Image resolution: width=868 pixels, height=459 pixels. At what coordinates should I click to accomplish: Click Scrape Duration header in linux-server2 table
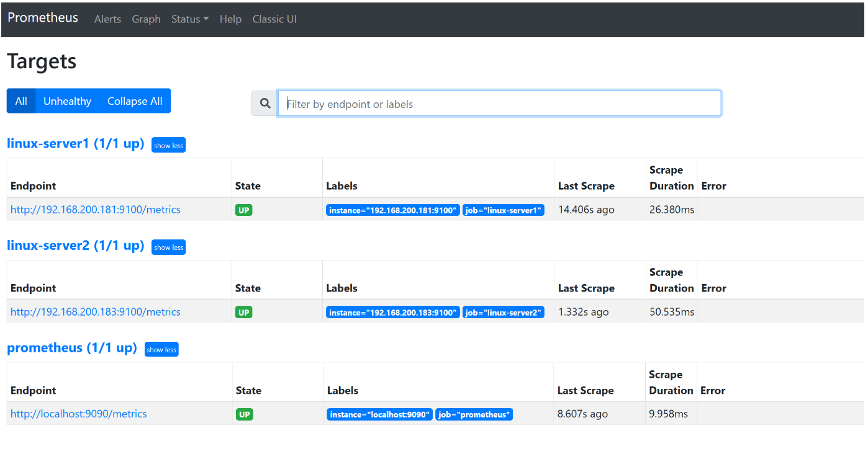click(x=672, y=280)
